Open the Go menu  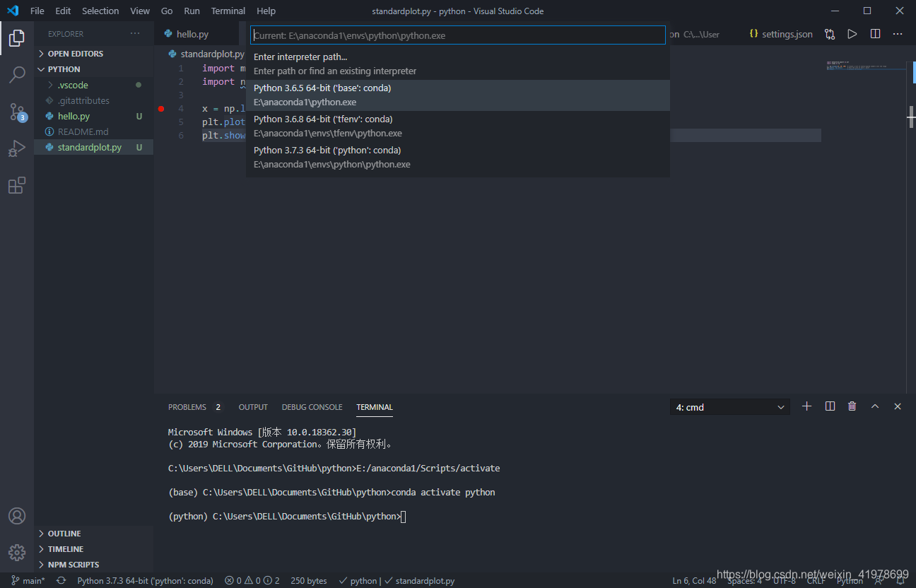(x=167, y=11)
